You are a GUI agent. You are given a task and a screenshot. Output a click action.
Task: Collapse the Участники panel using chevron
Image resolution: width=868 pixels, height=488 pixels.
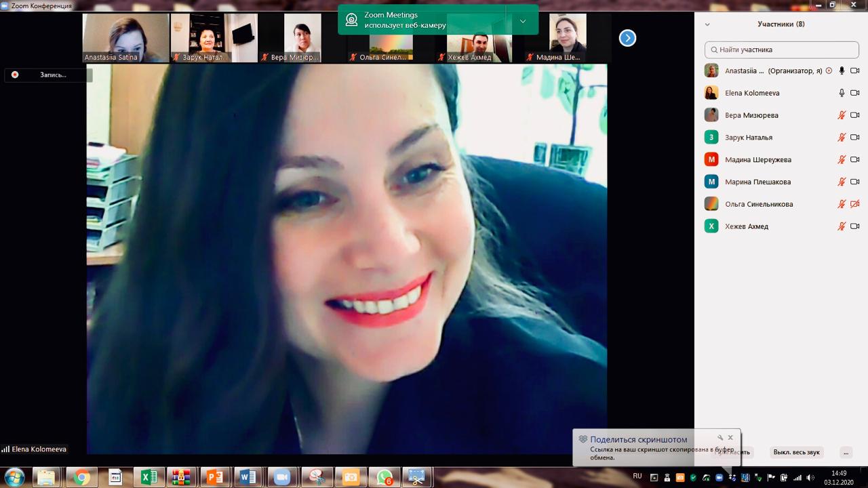tap(707, 24)
